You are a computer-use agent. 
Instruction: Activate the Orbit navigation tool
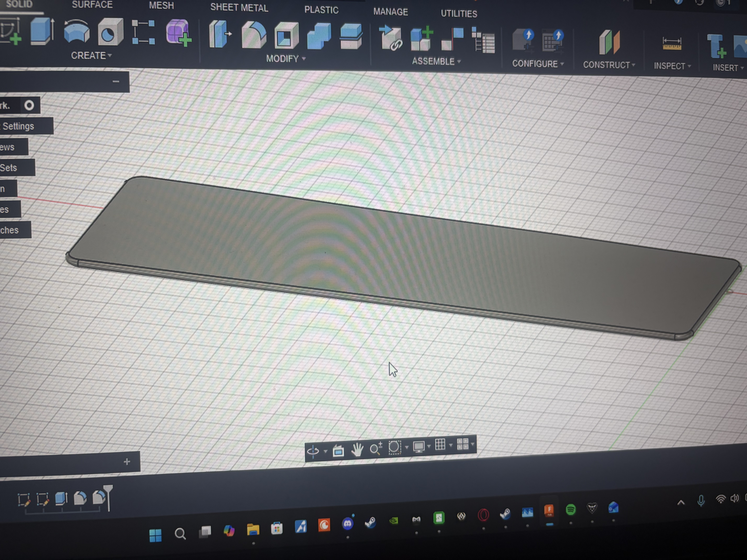313,451
